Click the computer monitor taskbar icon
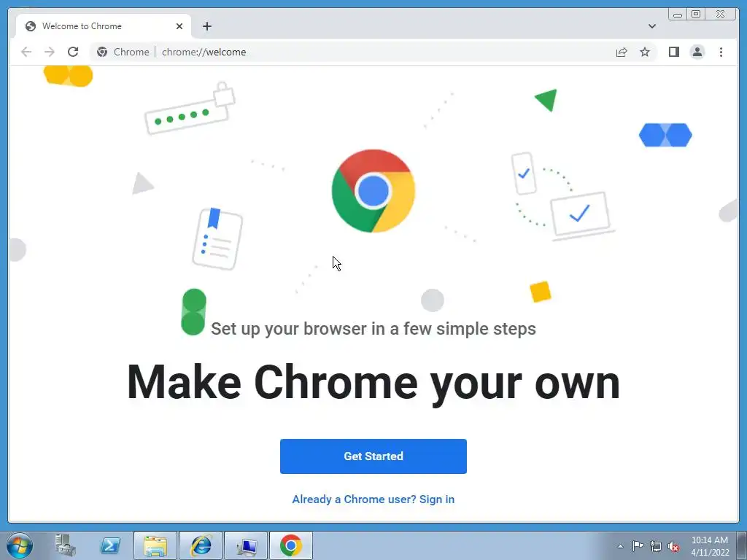747x560 pixels. (x=246, y=545)
